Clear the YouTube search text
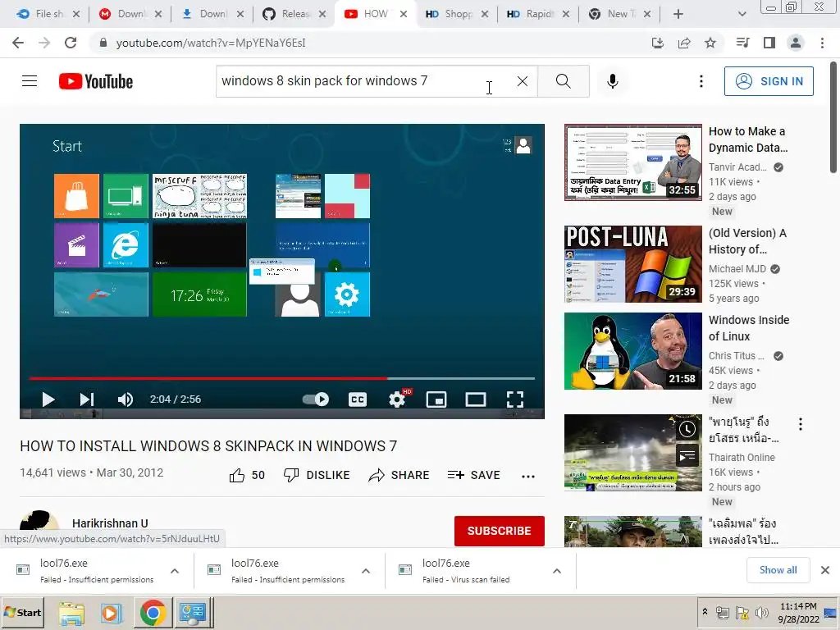Viewport: 840px width, 630px height. pyautogui.click(x=523, y=81)
